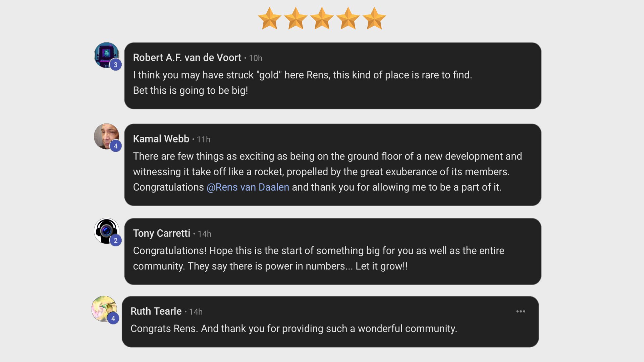This screenshot has height=362, width=644.
Task: Open the three-dot menu on Ruth's comment
Action: pos(521,311)
